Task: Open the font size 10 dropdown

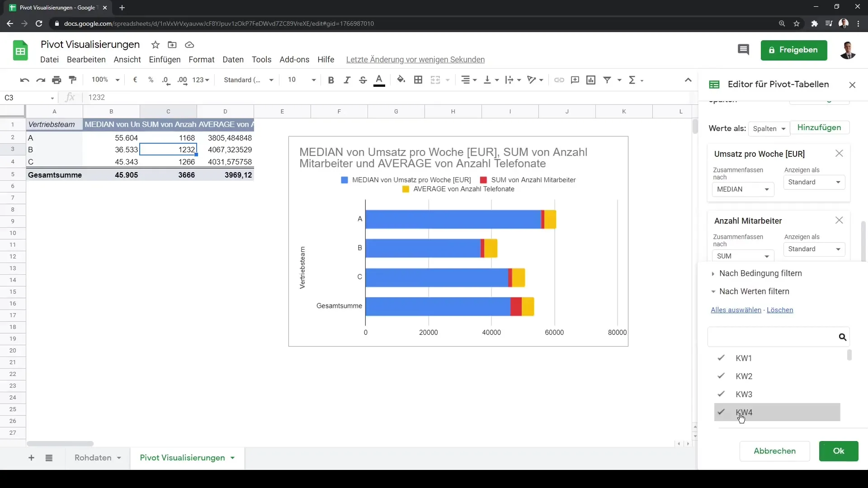Action: point(302,80)
